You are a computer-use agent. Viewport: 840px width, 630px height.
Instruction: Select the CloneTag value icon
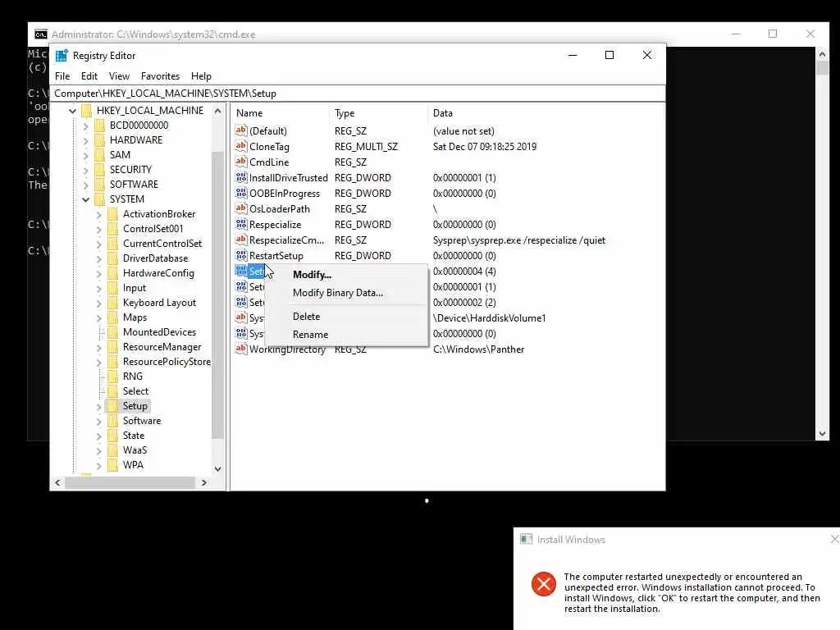(x=241, y=146)
